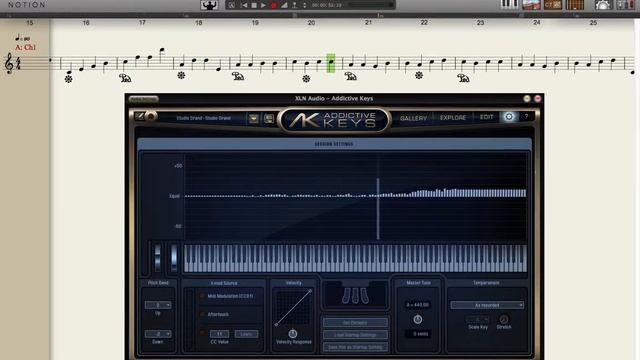Click measure number 18 in the ruler
This screenshot has width=640, height=360.
[x=199, y=23]
